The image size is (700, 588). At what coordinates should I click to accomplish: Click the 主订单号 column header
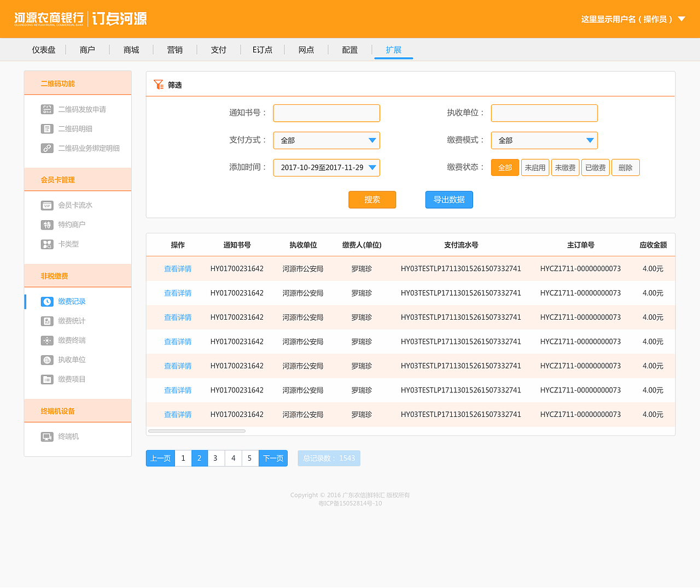tap(581, 245)
